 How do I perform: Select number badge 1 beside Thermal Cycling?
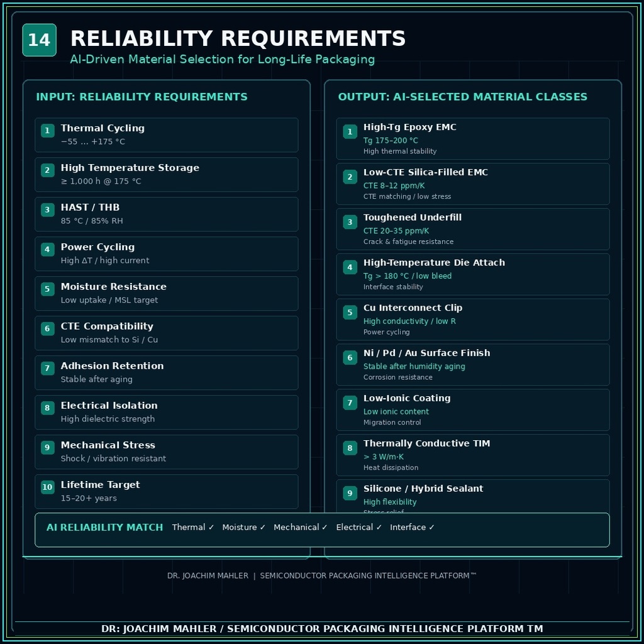point(47,131)
